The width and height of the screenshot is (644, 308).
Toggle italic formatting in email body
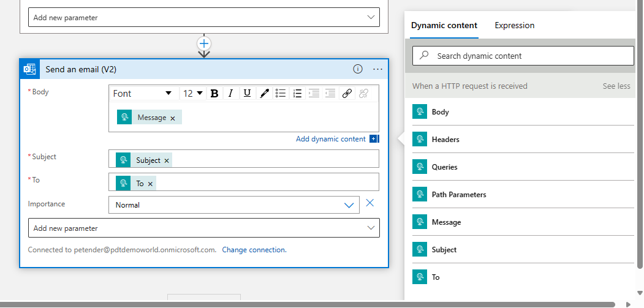(230, 94)
